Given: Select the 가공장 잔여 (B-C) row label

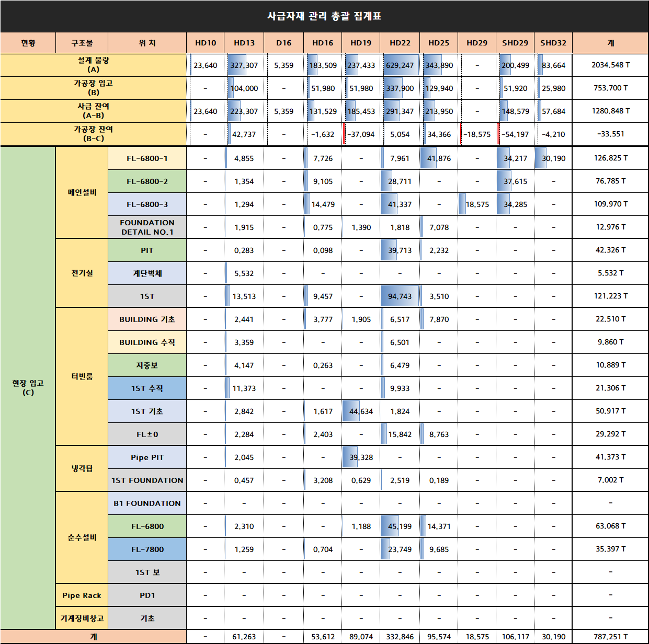Looking at the screenshot, I should 94,134.
